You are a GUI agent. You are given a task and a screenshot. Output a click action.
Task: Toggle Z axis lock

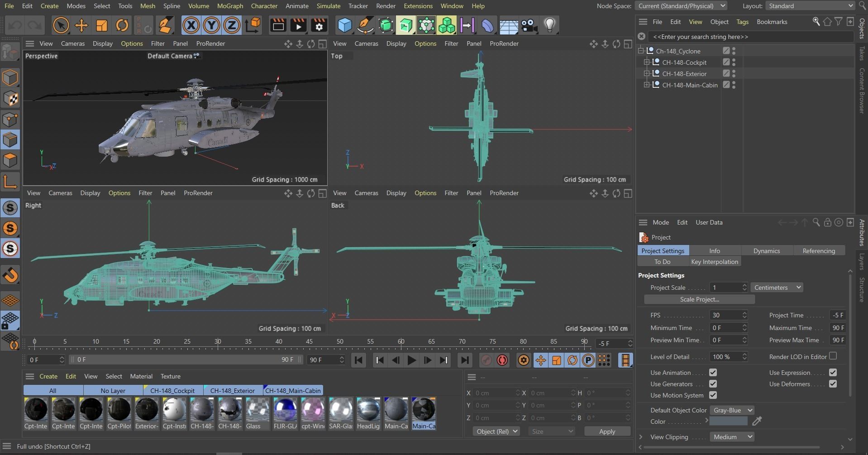click(x=232, y=25)
